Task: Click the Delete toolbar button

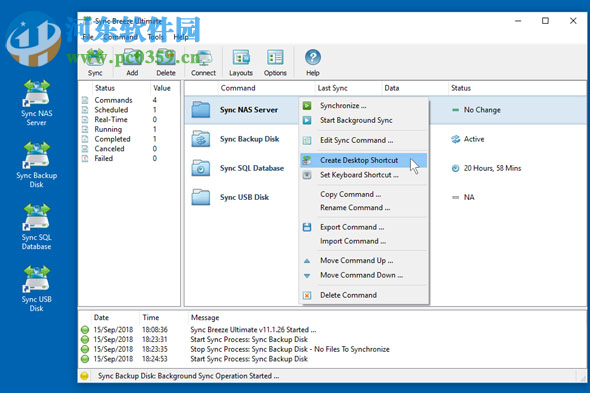Action: 166,63
